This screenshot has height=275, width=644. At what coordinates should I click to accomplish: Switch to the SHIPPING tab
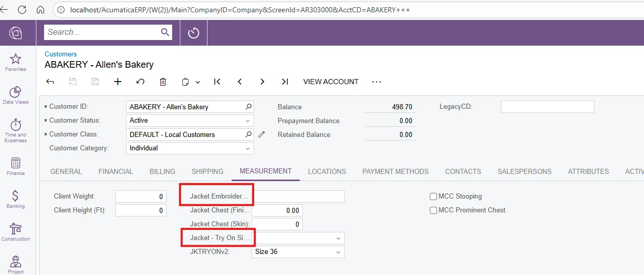[x=207, y=171]
